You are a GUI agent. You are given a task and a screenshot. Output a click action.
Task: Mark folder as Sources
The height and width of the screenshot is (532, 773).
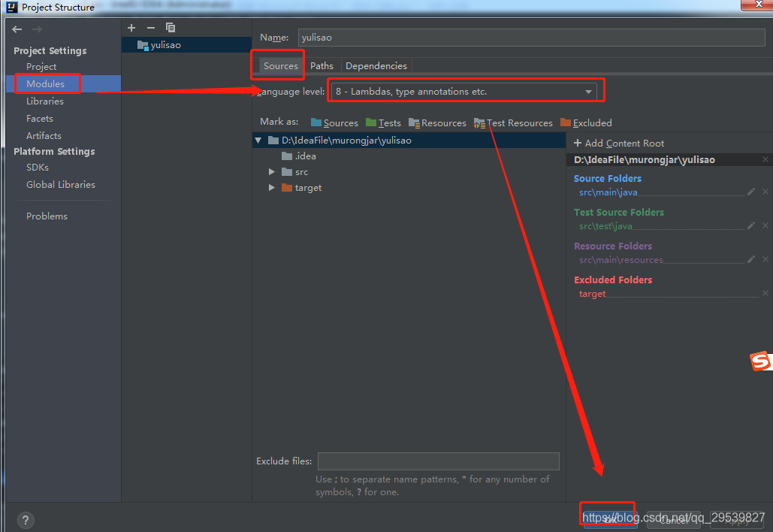334,122
